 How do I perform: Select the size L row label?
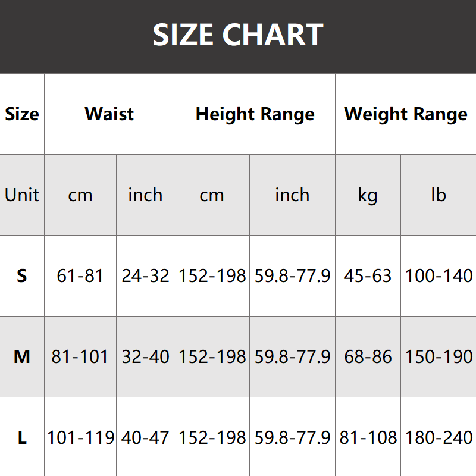(22, 439)
